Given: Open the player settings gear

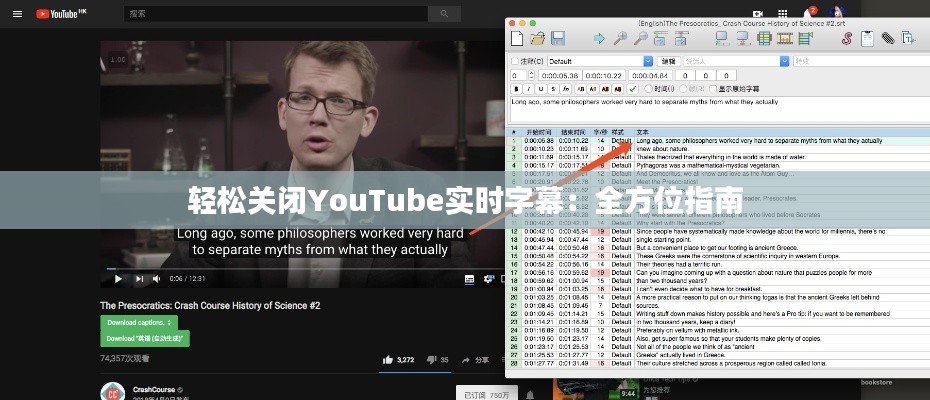Looking at the screenshot, I should pos(489,278).
